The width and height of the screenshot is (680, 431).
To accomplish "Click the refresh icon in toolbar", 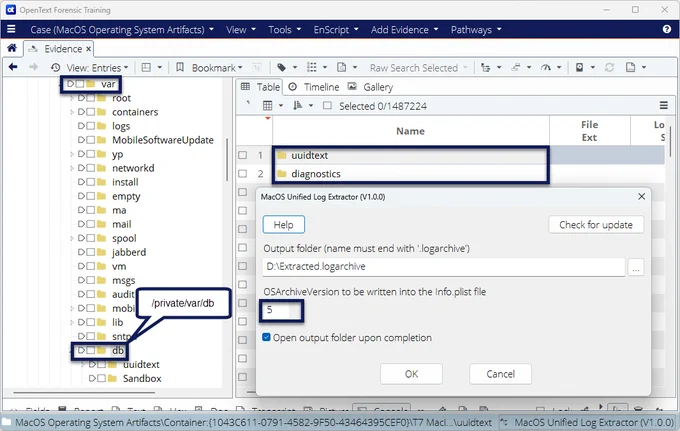I will 609,67.
